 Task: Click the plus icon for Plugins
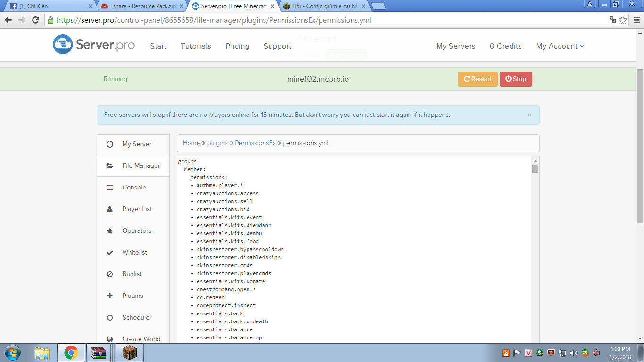click(x=110, y=296)
